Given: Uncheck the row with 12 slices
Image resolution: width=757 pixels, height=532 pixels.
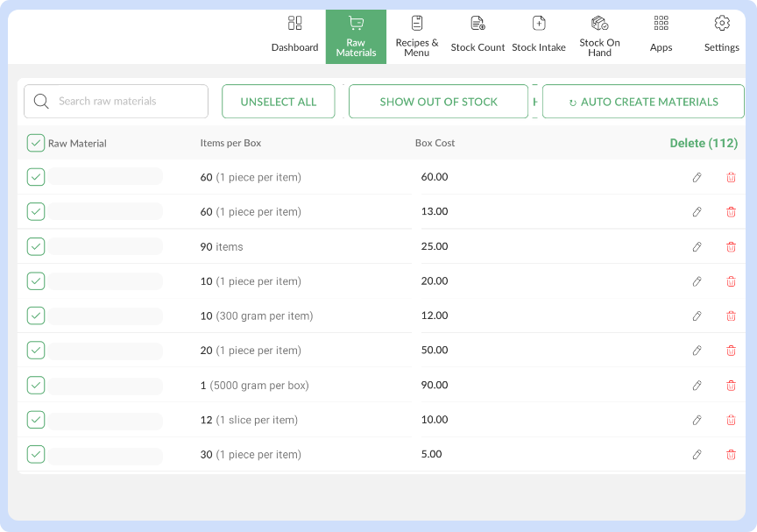Looking at the screenshot, I should pos(36,420).
